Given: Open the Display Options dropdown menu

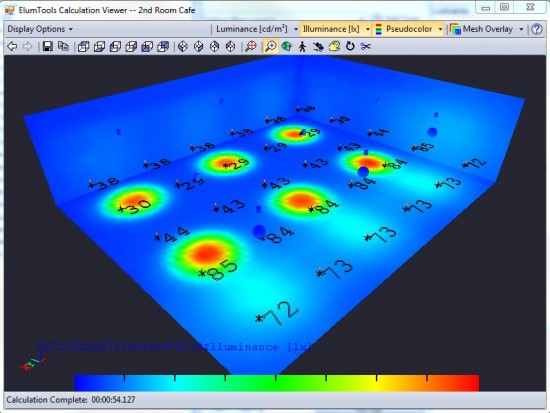Looking at the screenshot, I should pos(40,29).
